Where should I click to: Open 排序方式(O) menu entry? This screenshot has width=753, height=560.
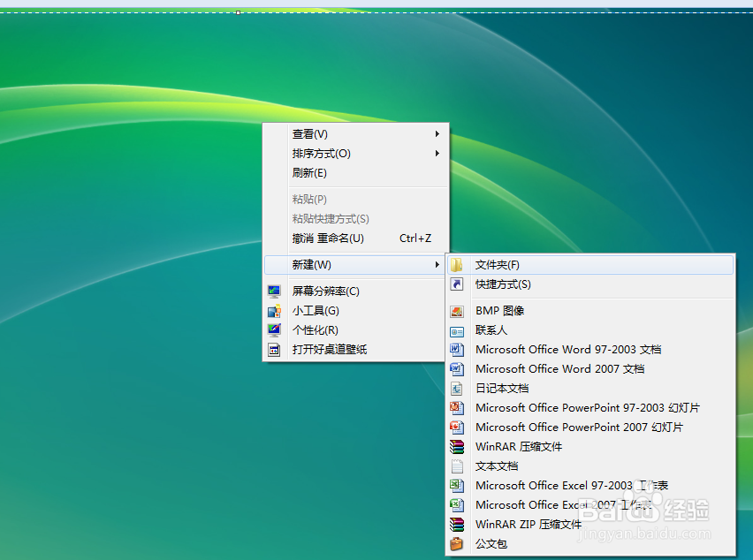pos(355,154)
